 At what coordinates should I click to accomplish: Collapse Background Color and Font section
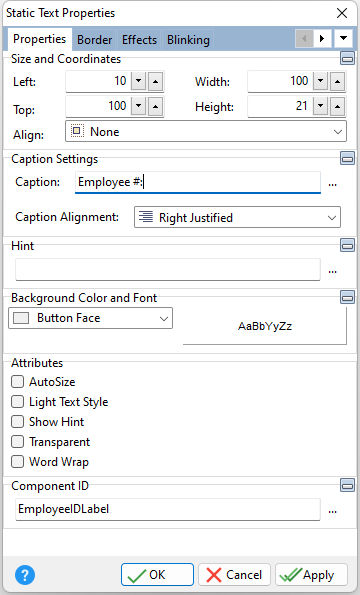(347, 297)
